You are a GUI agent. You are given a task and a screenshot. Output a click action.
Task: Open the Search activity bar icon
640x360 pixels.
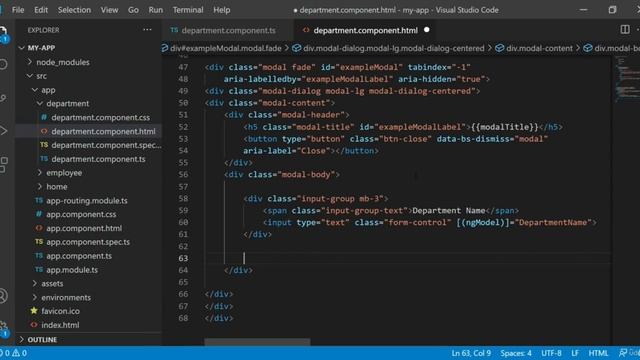(3, 64)
